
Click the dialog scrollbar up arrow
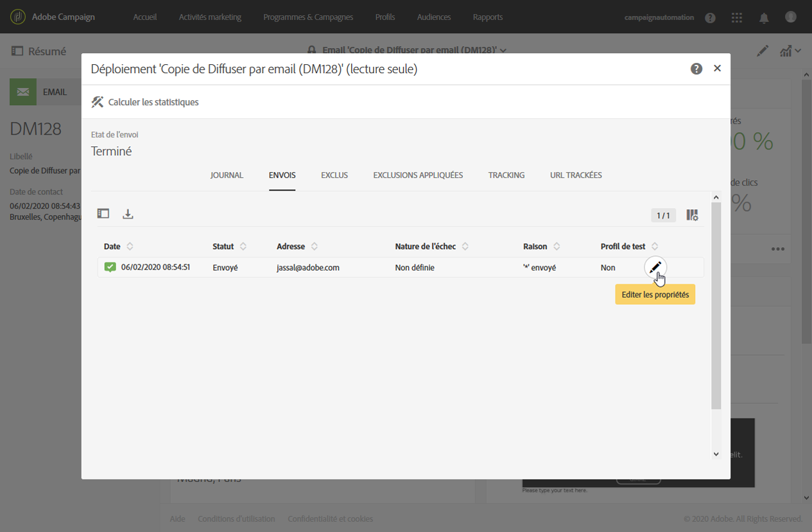pos(716,197)
